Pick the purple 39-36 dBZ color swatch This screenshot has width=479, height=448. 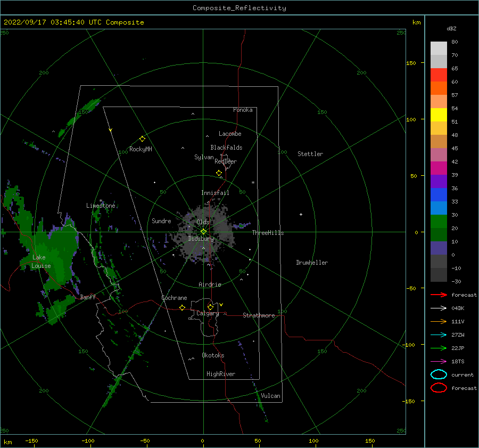point(439,182)
